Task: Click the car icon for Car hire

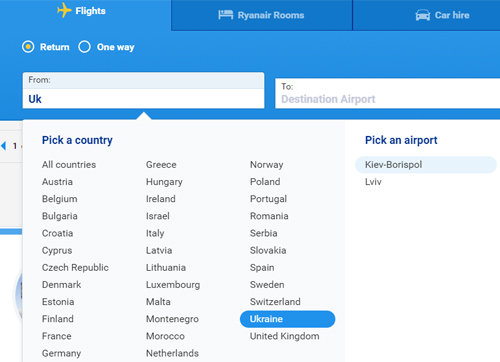Action: tap(423, 15)
